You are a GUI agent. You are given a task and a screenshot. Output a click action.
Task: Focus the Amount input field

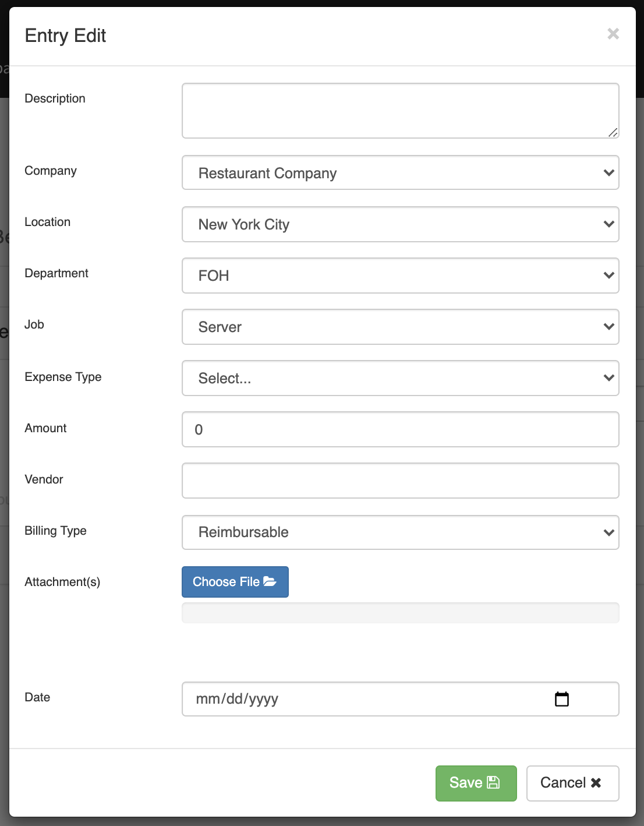400,429
